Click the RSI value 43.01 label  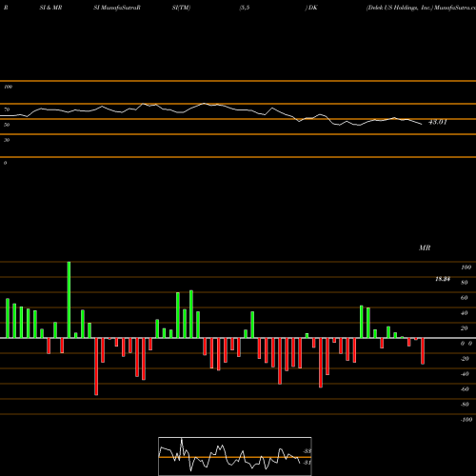pos(438,122)
